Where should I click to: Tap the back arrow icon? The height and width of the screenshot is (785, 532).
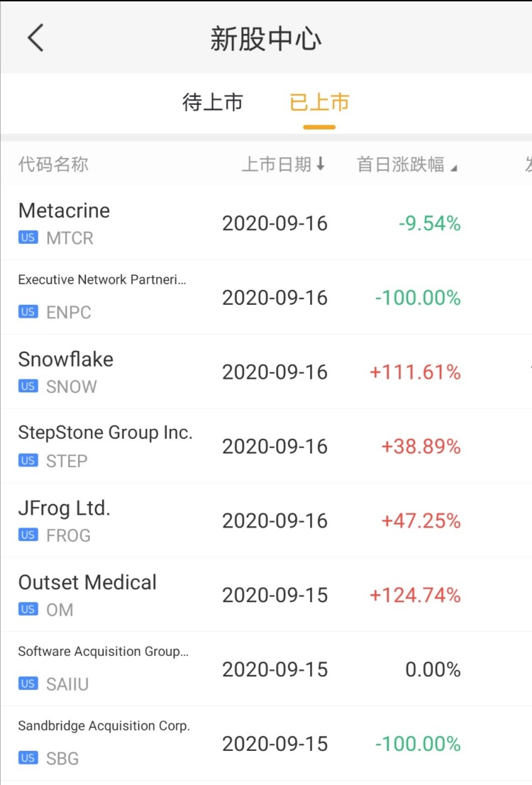pyautogui.click(x=35, y=38)
